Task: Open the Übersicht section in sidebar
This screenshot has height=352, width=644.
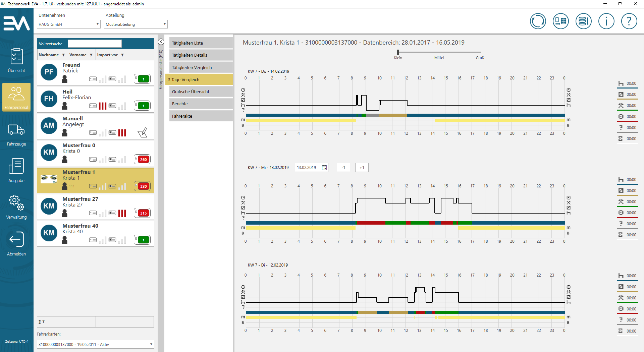Action: coord(16,60)
